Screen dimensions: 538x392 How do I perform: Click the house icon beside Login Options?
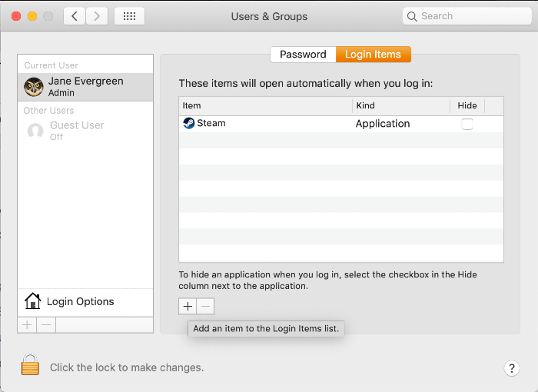click(x=32, y=301)
